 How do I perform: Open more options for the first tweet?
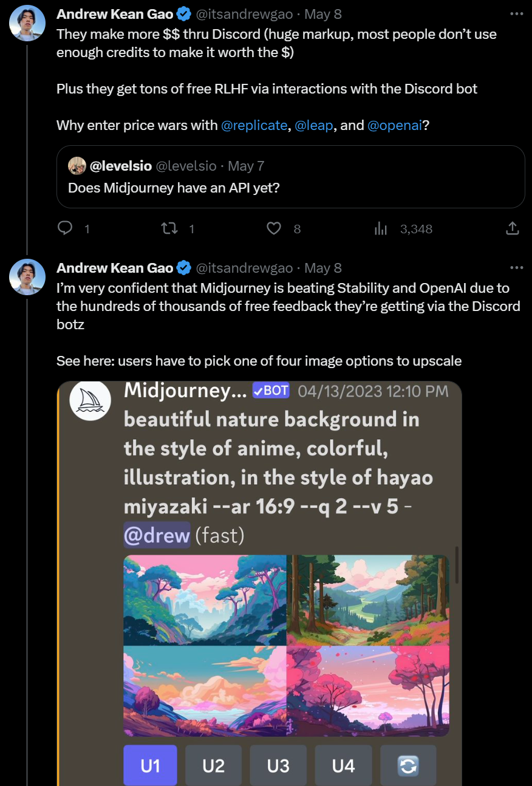click(x=517, y=12)
